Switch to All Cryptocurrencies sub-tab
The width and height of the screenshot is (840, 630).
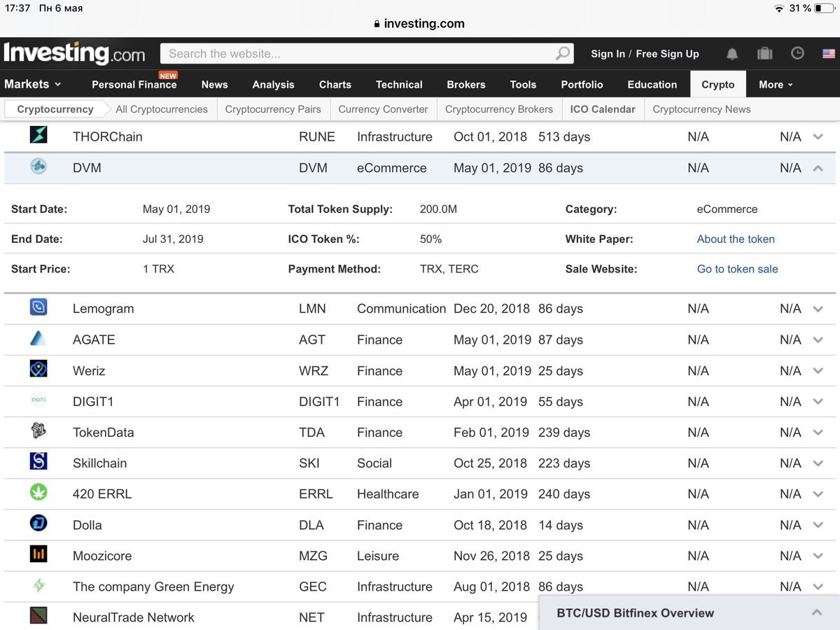click(x=162, y=109)
